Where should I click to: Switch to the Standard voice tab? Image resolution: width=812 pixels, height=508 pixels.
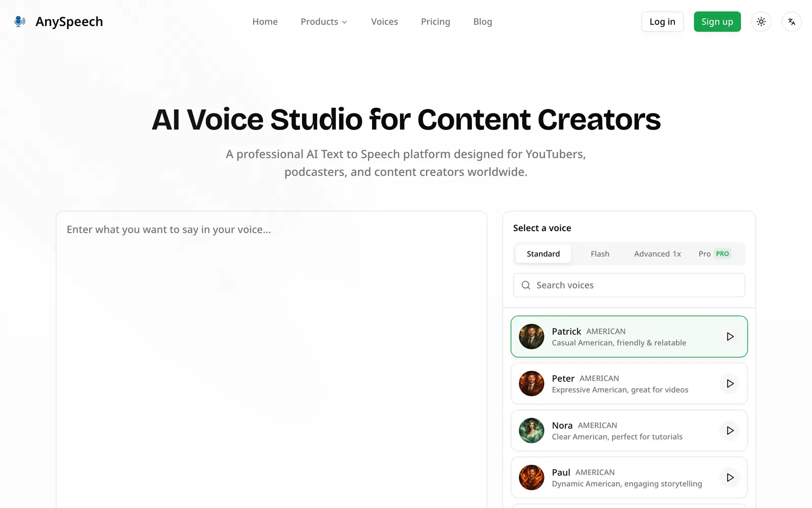tap(543, 253)
